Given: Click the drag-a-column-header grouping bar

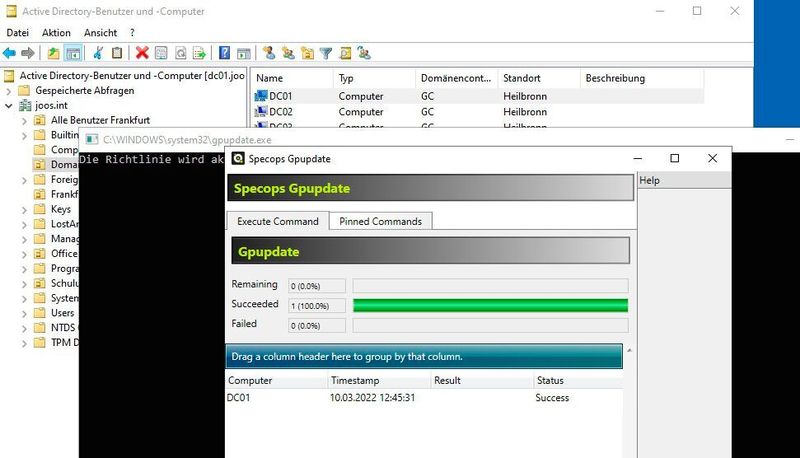Looking at the screenshot, I should tap(424, 356).
